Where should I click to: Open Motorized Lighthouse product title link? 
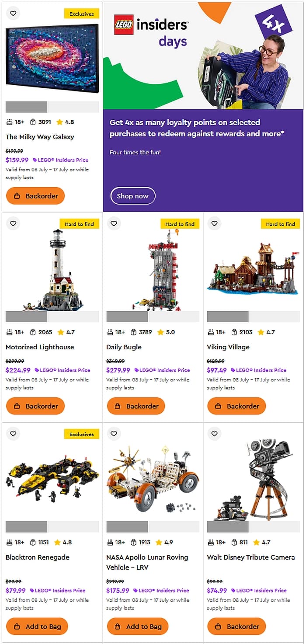click(40, 347)
